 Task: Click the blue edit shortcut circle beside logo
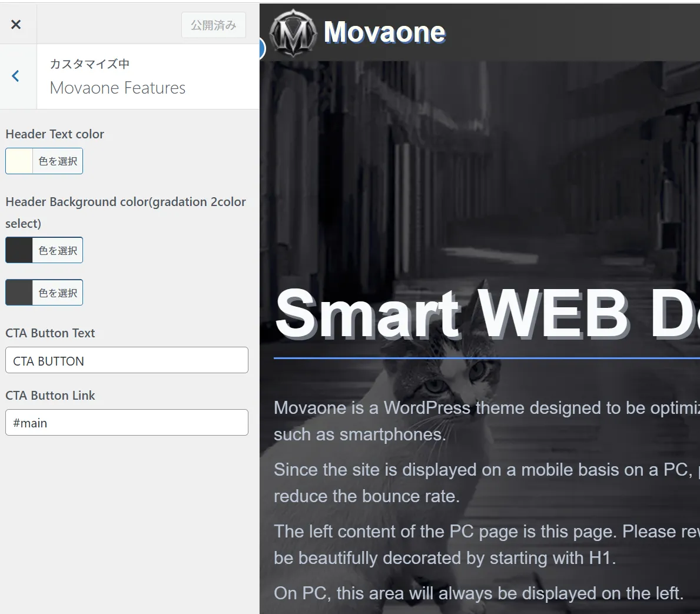261,49
